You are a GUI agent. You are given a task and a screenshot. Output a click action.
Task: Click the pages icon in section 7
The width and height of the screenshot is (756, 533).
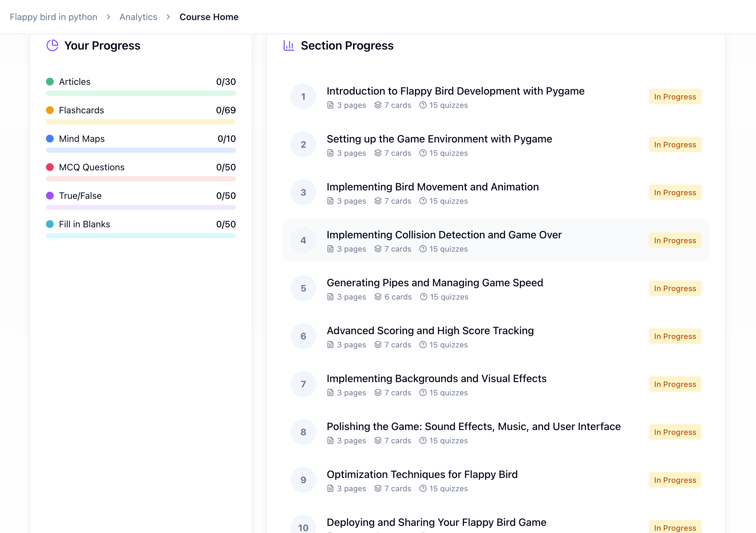click(330, 393)
